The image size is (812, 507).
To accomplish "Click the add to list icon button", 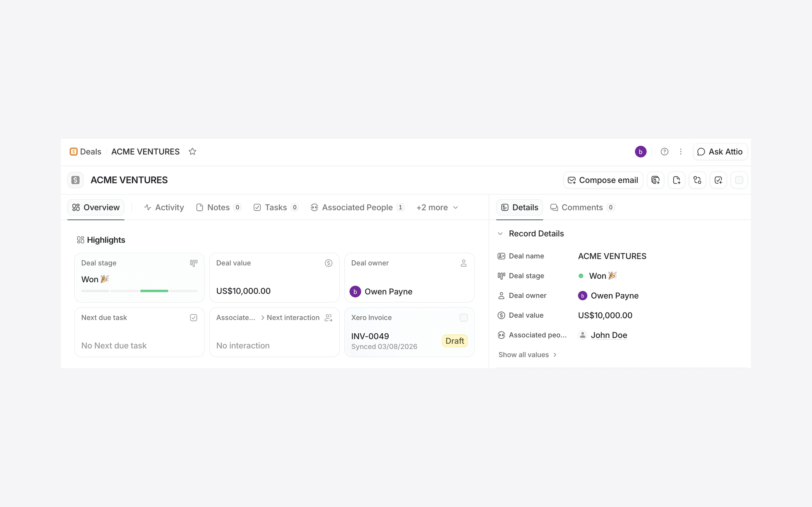I will coord(655,180).
